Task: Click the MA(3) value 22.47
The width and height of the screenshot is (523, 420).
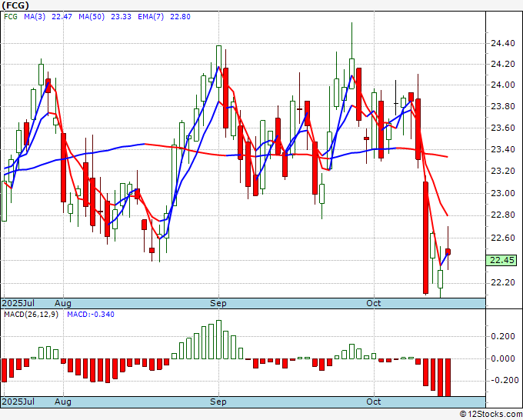Action: [x=62, y=17]
